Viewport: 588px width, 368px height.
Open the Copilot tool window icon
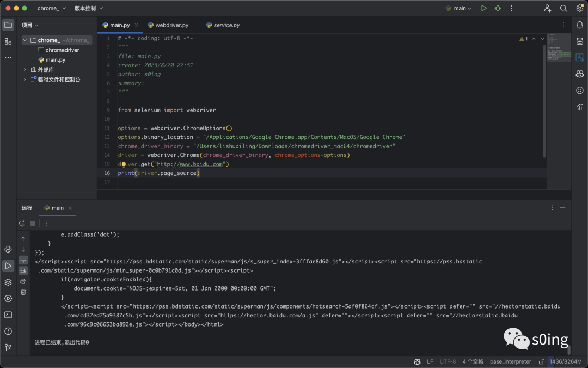tap(580, 74)
